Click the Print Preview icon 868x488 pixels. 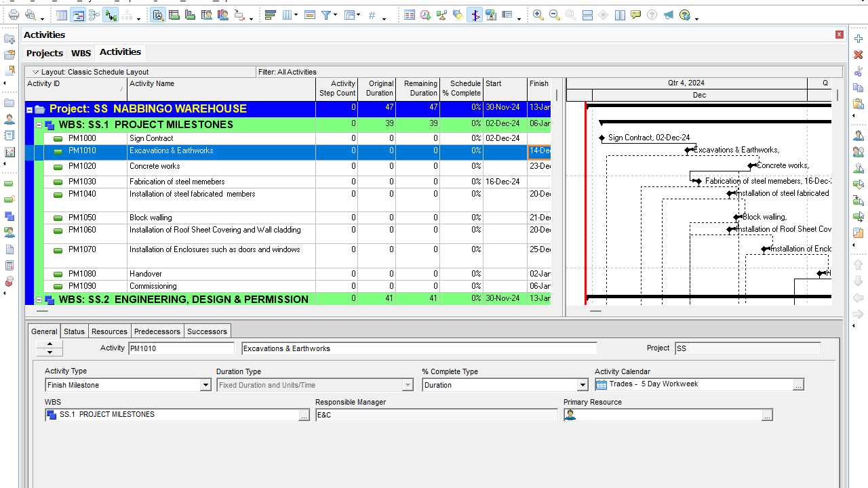point(31,14)
